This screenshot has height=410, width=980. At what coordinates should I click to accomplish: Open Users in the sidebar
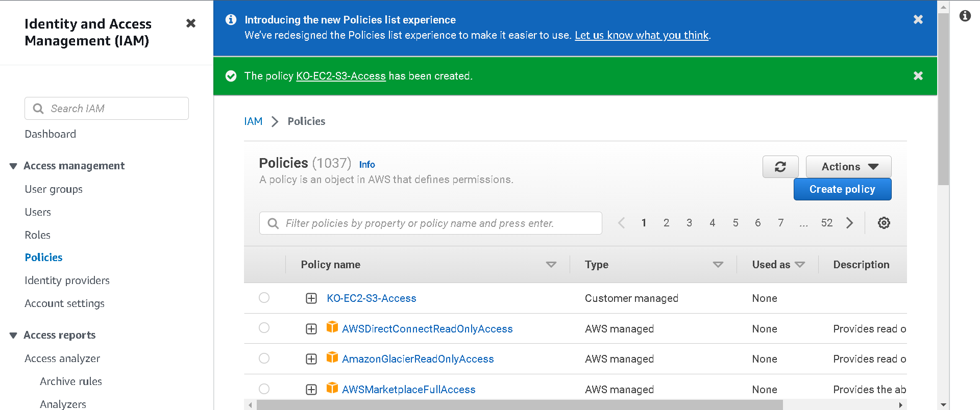[38, 212]
